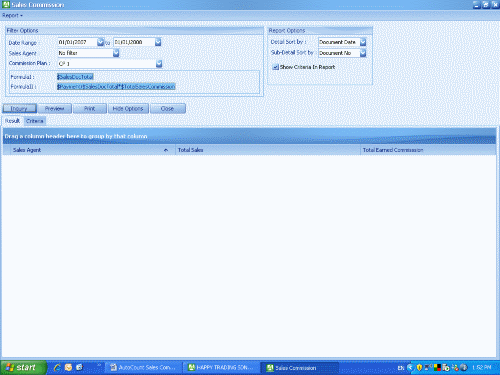Click the Inquiry button

coord(19,109)
